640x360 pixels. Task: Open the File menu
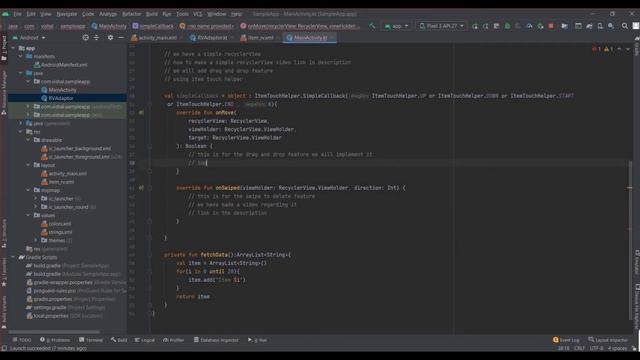click(x=17, y=14)
